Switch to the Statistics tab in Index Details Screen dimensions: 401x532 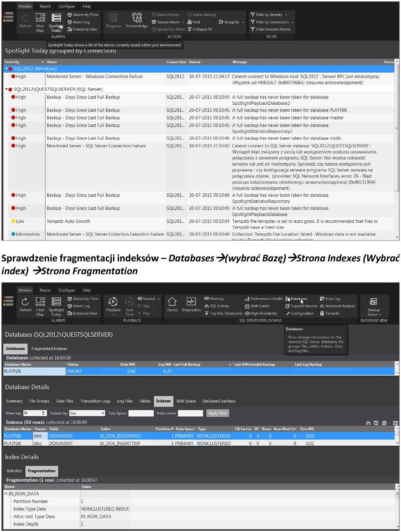14,471
